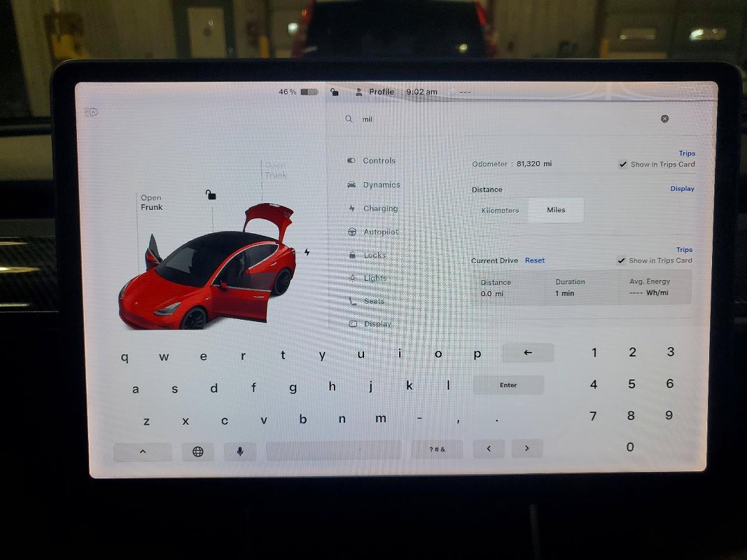Viewport: 747px width, 560px height.
Task: Tap the cursor right arrow key
Action: 527,448
